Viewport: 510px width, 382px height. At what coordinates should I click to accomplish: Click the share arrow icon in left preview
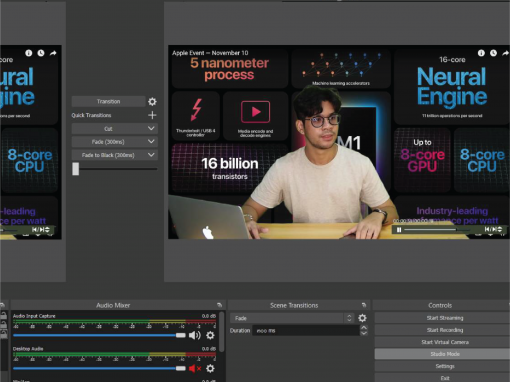click(53, 53)
